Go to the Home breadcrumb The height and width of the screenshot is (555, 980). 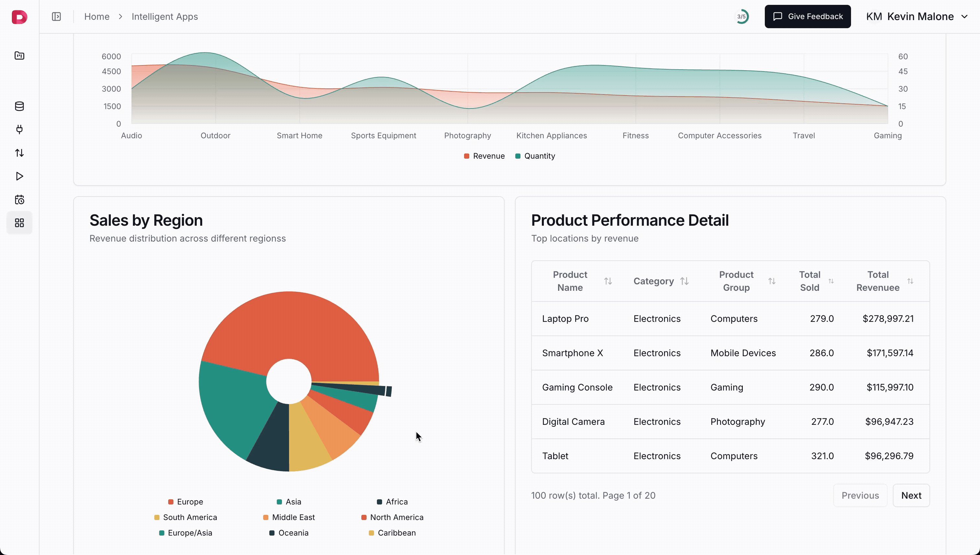pyautogui.click(x=97, y=17)
